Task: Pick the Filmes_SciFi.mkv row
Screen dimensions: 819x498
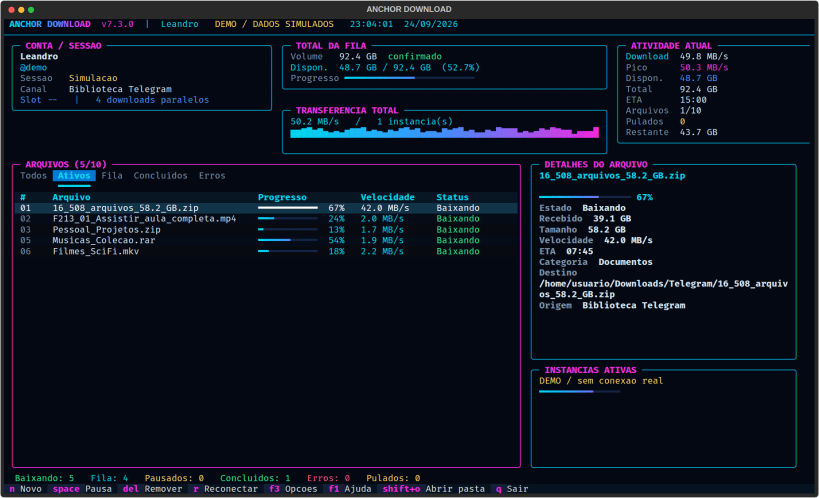Action: [x=267, y=251]
